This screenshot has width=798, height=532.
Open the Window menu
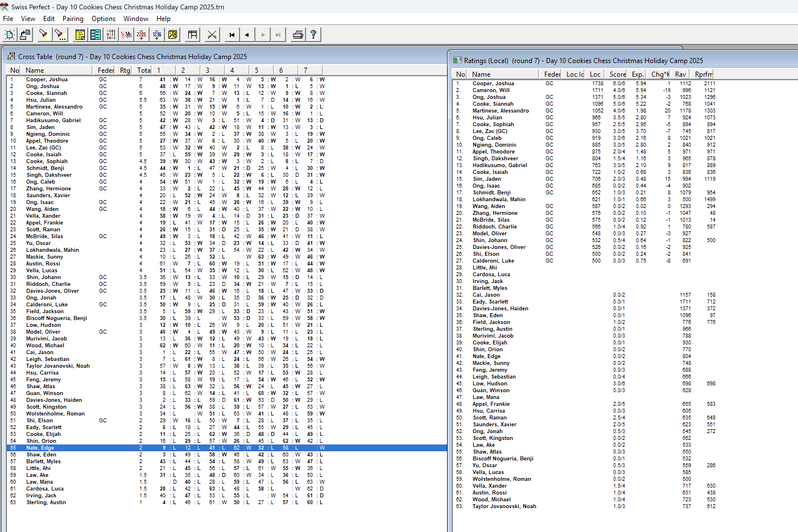point(136,19)
